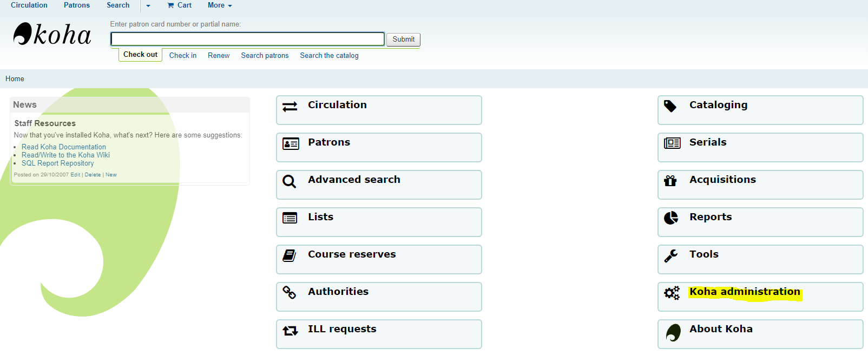The width and height of the screenshot is (868, 355).
Task: Open the Cart in top bar
Action: point(180,5)
